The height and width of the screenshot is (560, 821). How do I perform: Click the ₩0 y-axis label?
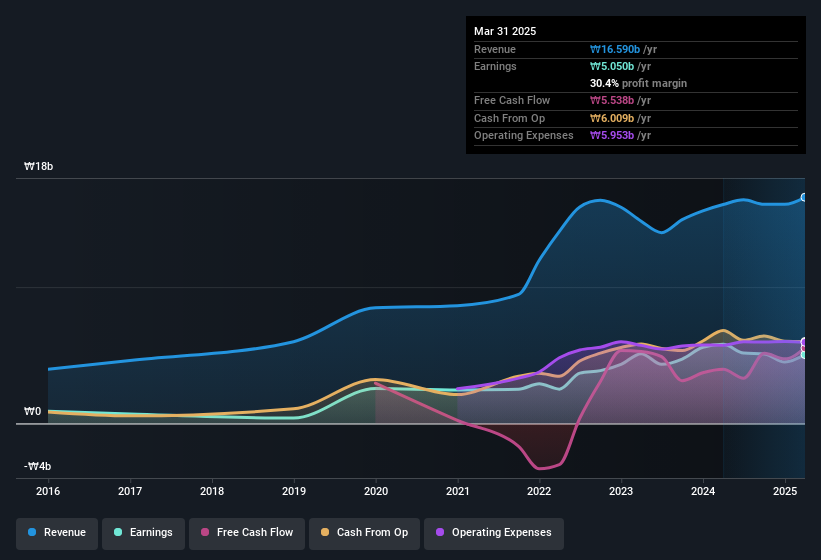(x=32, y=411)
